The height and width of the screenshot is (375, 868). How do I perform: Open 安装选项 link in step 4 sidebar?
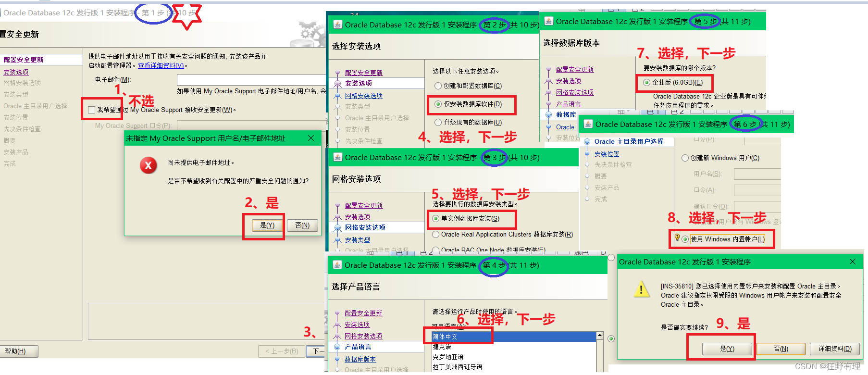pos(357,325)
